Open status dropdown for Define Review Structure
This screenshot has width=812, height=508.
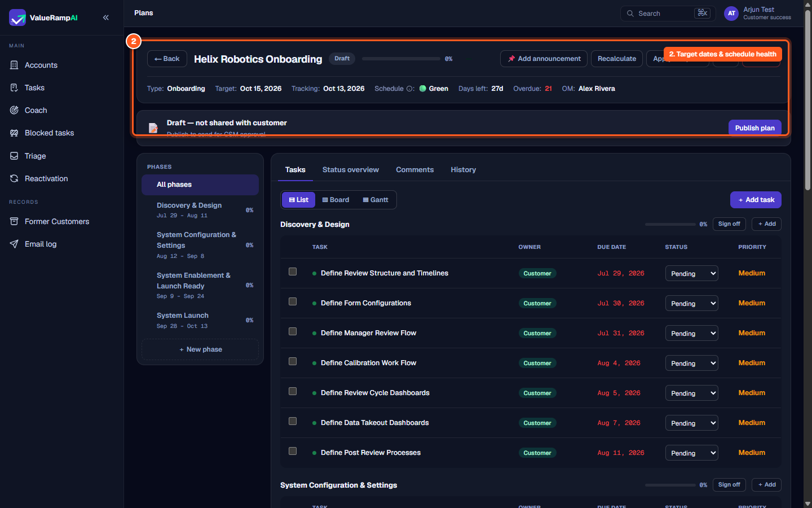[x=691, y=274]
